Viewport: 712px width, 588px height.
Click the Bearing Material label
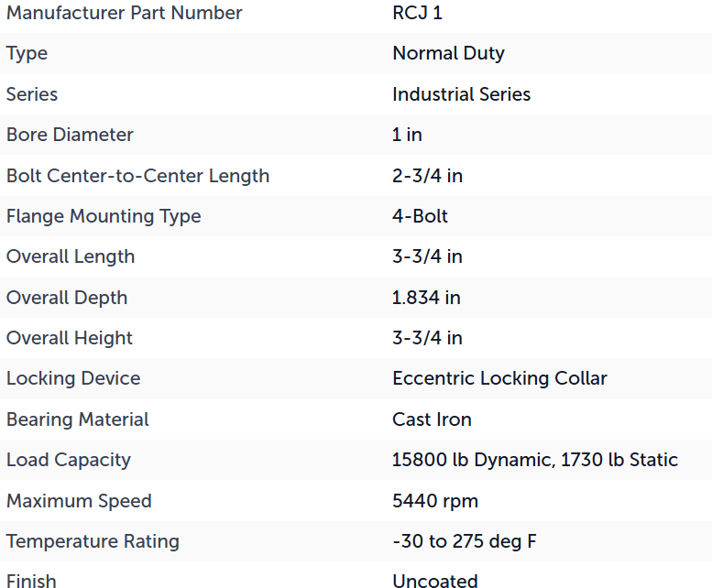coord(78,419)
